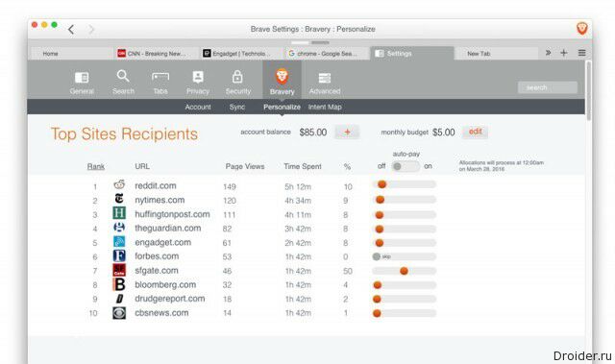
Task: Click the sfgate.com percentage slider
Action: click(x=405, y=271)
